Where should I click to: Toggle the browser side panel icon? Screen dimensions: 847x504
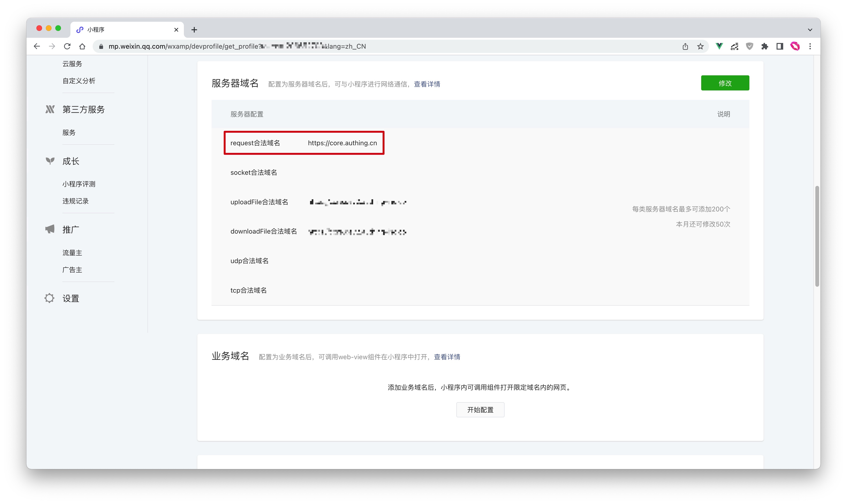(x=780, y=46)
